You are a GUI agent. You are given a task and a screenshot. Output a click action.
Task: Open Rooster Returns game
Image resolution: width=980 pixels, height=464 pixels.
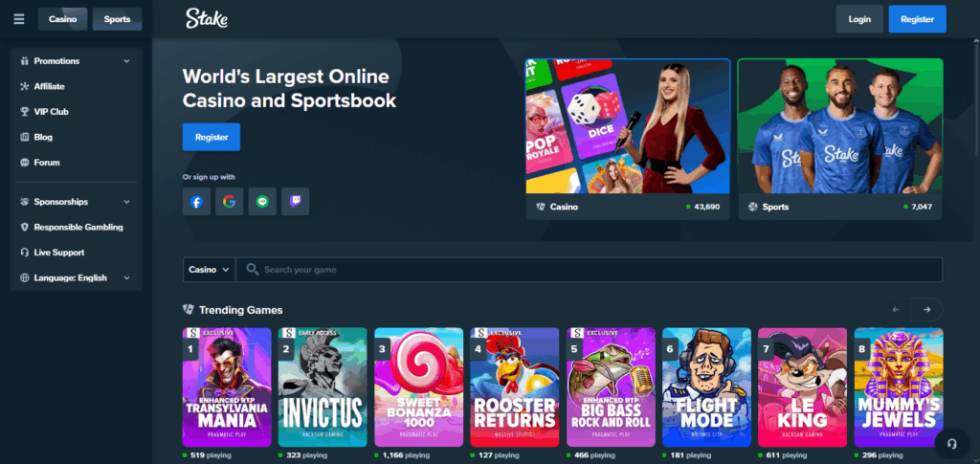(514, 387)
